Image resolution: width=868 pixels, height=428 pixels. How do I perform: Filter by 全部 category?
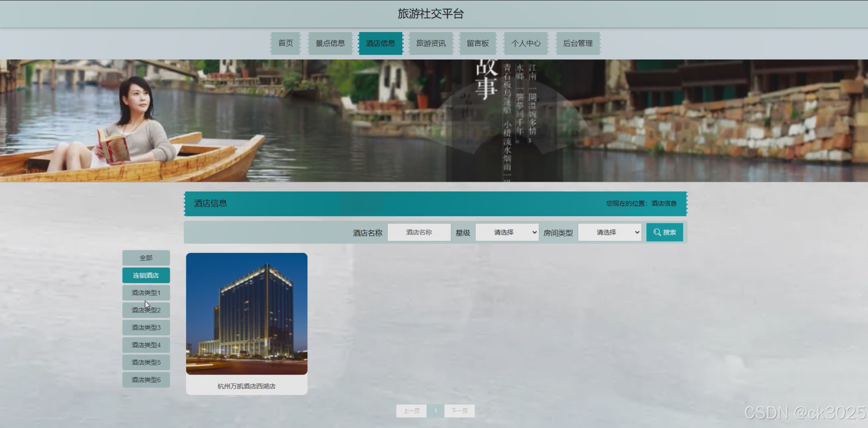[x=146, y=258]
